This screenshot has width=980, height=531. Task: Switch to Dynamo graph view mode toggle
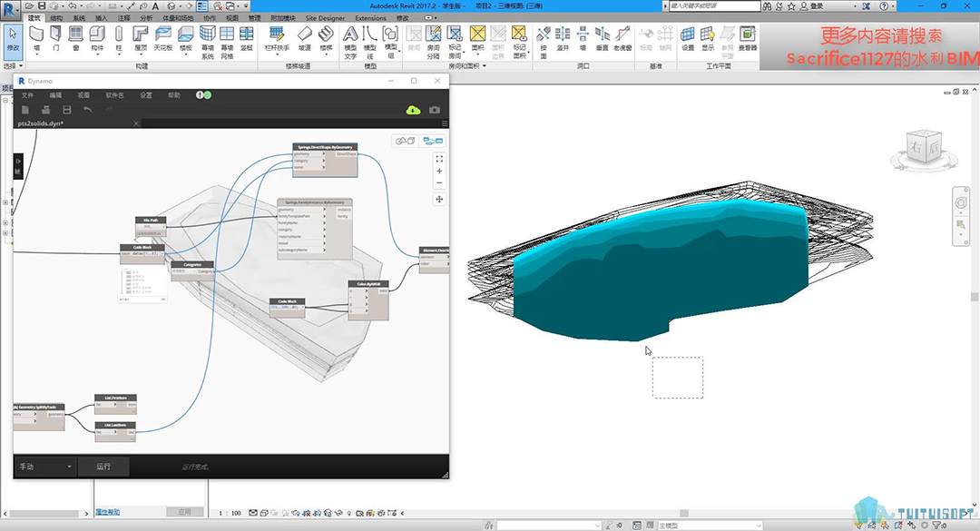point(434,141)
